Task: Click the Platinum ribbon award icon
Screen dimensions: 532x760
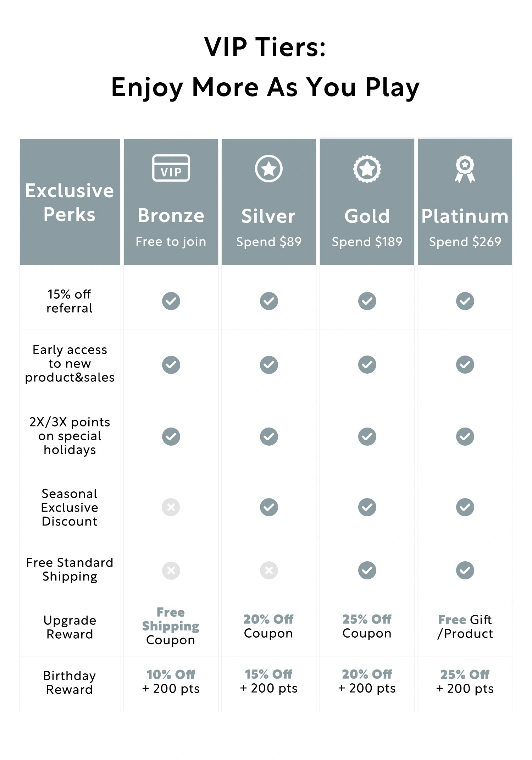Action: coord(465,169)
